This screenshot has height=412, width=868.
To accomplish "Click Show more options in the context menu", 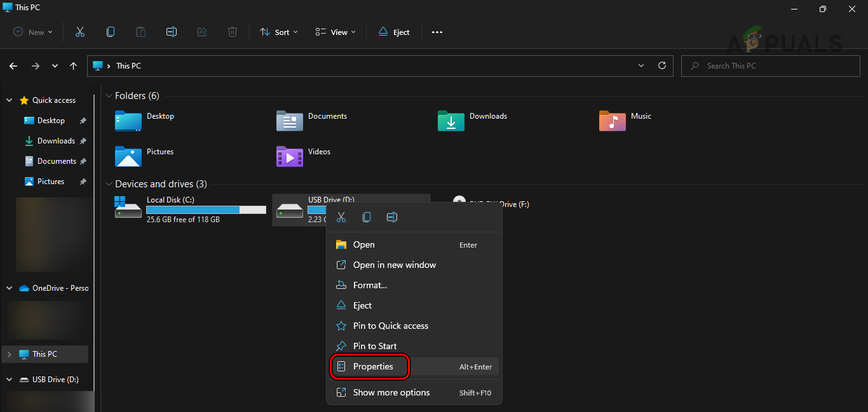I will click(x=391, y=392).
